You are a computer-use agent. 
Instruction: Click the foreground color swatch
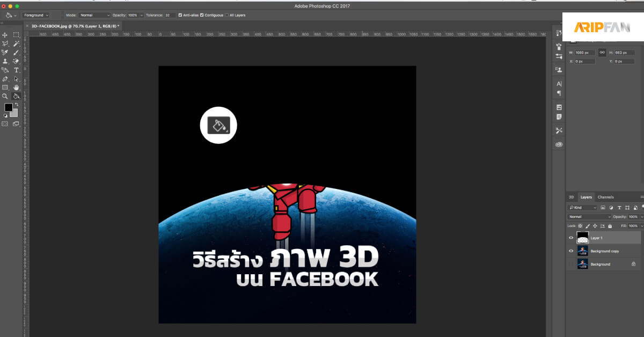tap(9, 107)
